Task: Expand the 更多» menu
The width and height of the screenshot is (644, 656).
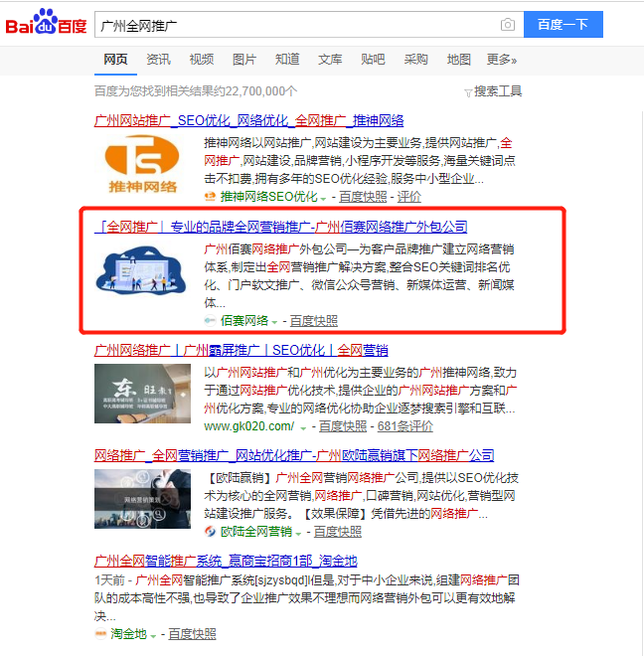Action: [501, 60]
